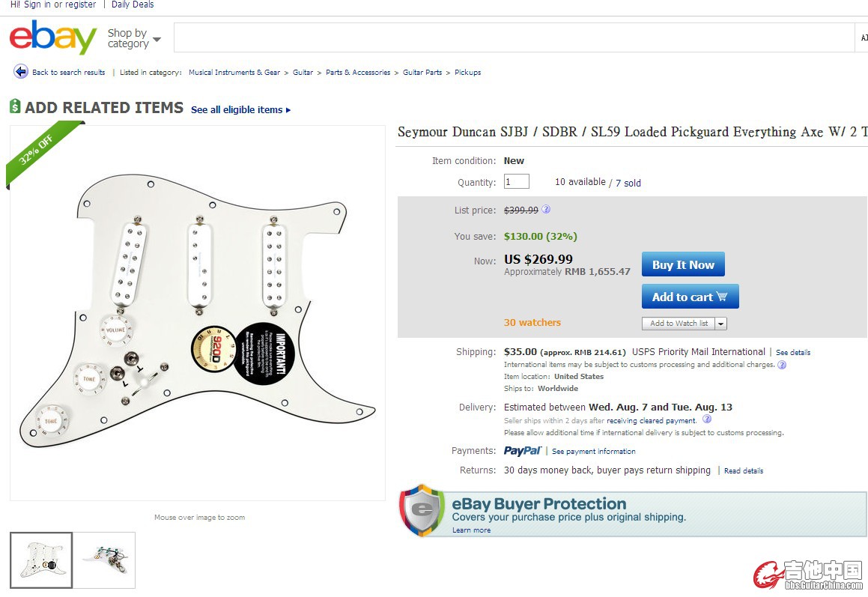Click the PayPal logo
868x597 pixels.
(x=522, y=451)
